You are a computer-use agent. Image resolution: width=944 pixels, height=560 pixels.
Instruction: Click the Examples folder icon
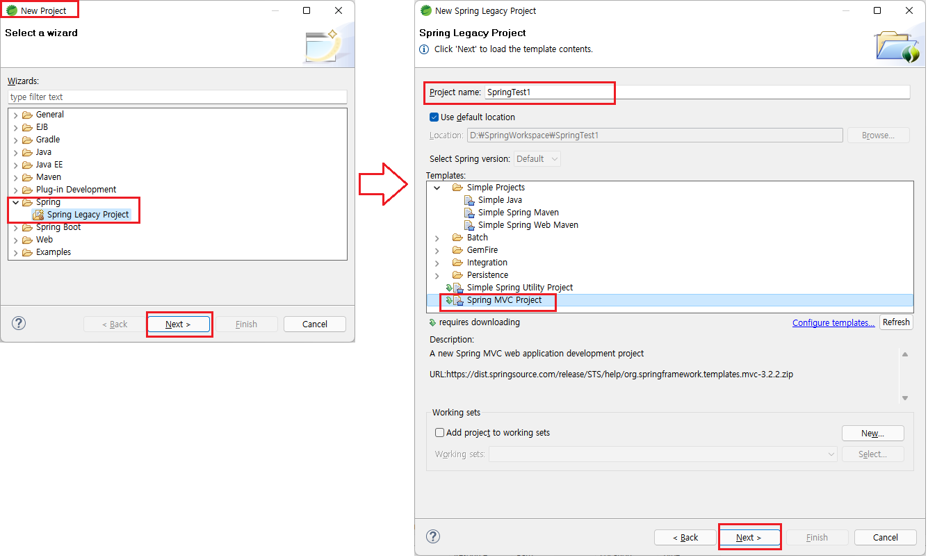[27, 252]
